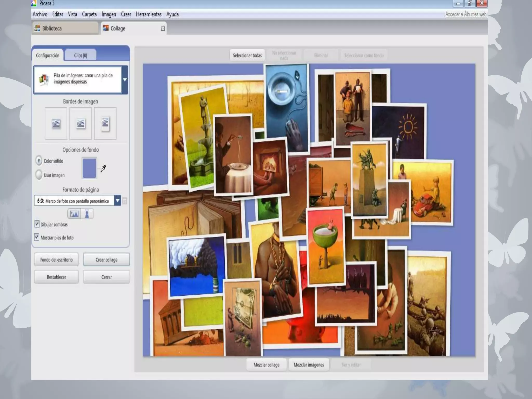
Task: Open the Crear menu
Action: point(126,14)
